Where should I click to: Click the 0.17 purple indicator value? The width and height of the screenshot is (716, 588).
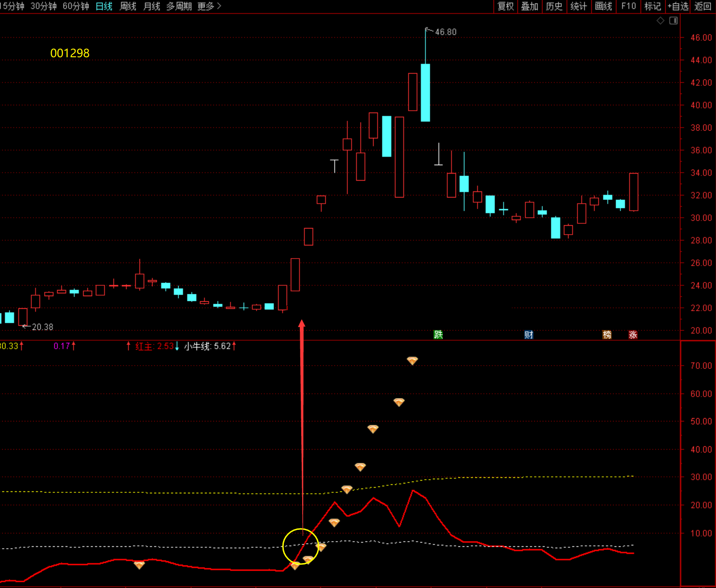[61, 346]
